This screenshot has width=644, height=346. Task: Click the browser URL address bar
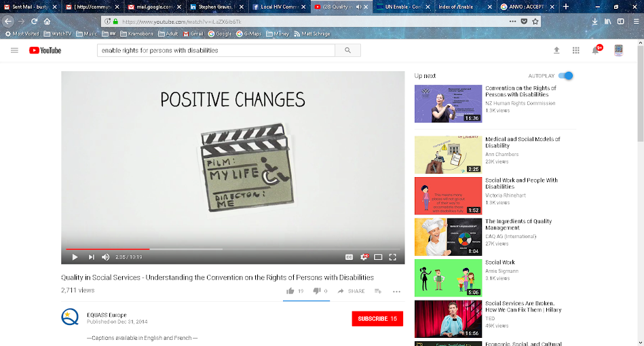pyautogui.click(x=312, y=21)
